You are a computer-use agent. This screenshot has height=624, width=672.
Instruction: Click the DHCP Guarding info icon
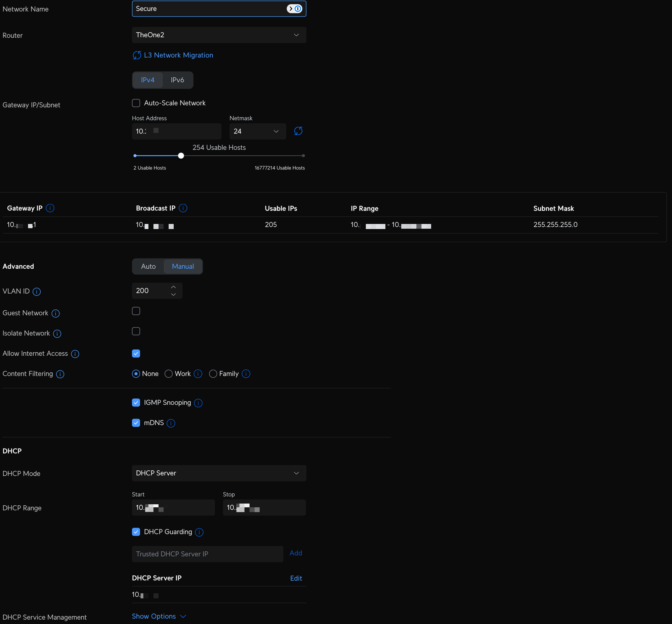(x=199, y=532)
